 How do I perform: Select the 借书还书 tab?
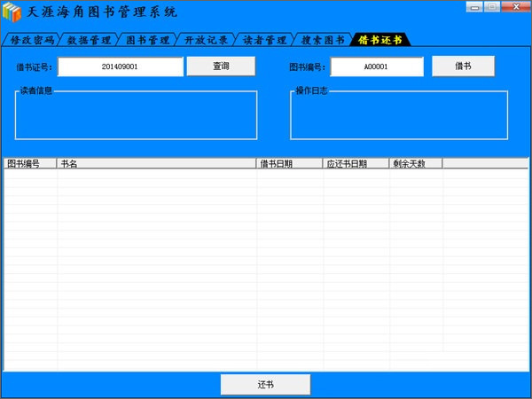tap(380, 40)
